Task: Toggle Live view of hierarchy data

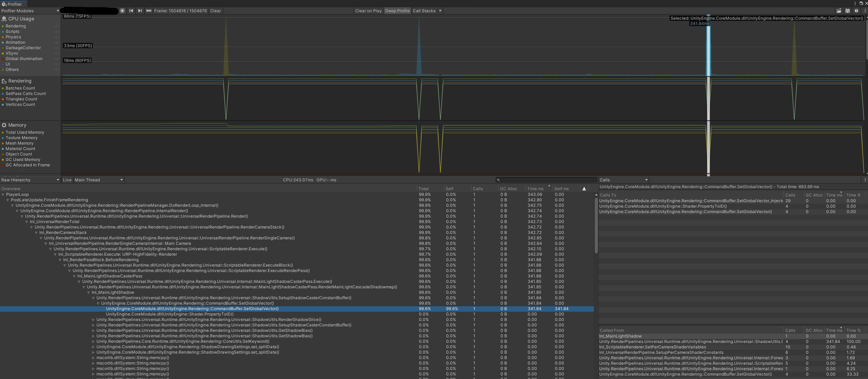Action: pyautogui.click(x=67, y=180)
